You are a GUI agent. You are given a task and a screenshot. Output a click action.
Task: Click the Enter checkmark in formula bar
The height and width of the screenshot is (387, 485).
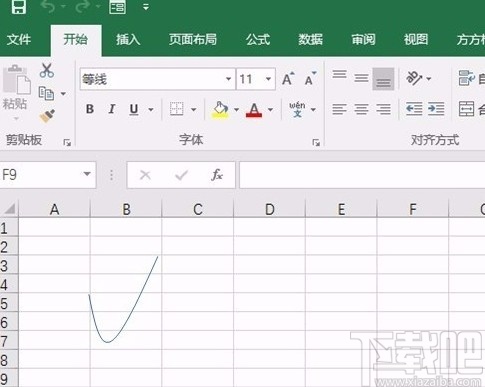[x=181, y=175]
